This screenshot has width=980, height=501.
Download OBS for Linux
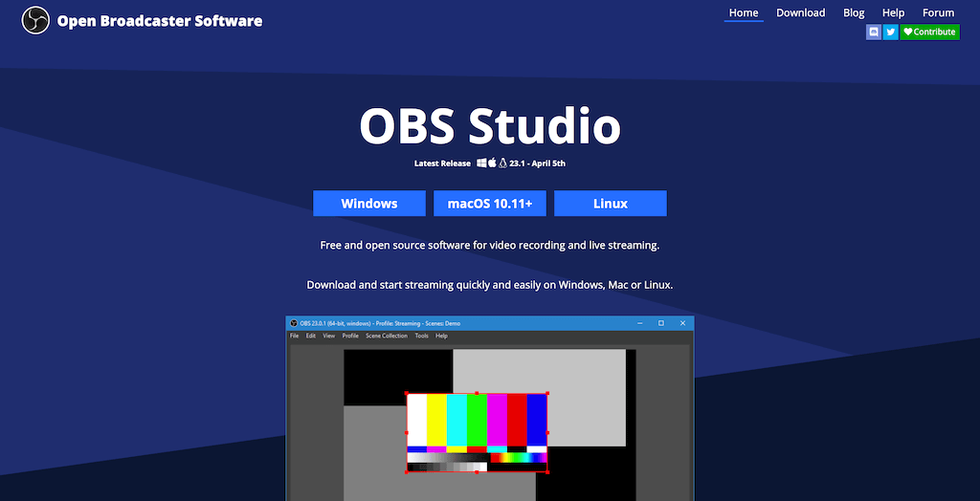(x=611, y=204)
